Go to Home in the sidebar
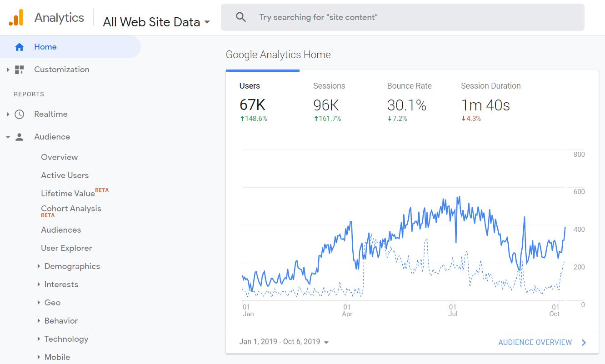This screenshot has height=364, width=605. coord(70,47)
